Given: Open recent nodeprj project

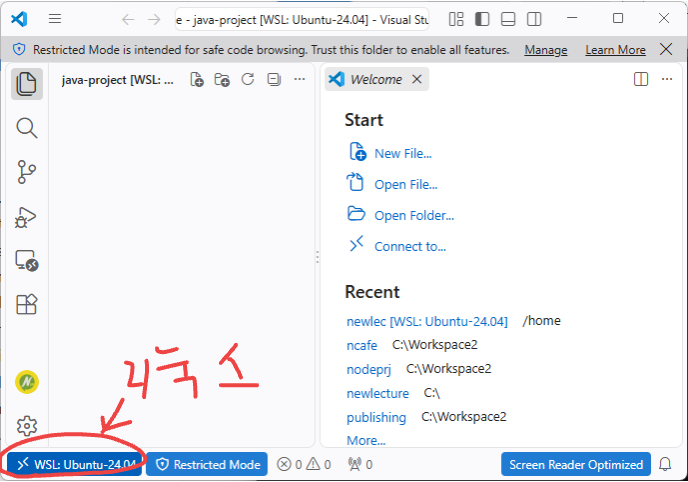Looking at the screenshot, I should pos(369,369).
